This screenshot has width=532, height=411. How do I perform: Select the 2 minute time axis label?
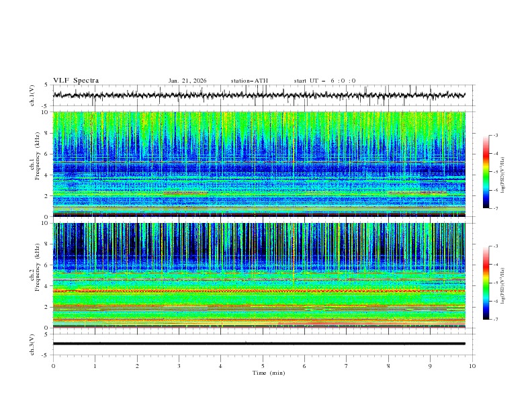tap(137, 366)
